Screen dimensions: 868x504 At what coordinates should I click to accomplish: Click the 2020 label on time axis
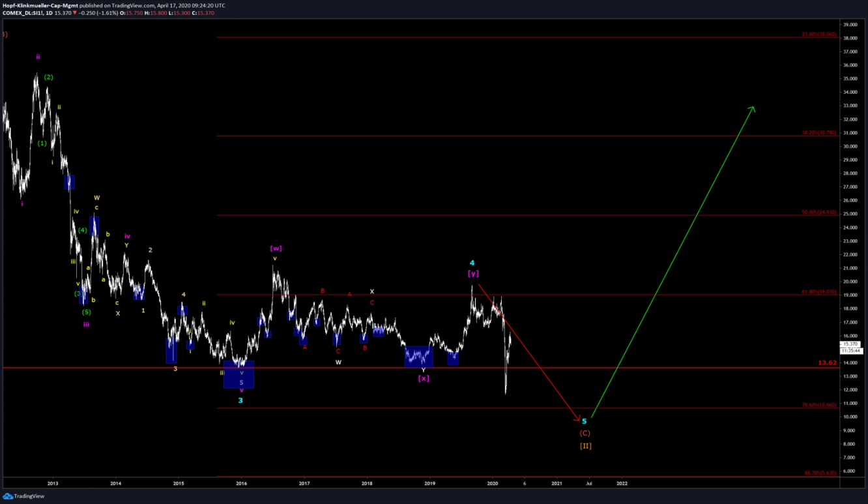493,484
